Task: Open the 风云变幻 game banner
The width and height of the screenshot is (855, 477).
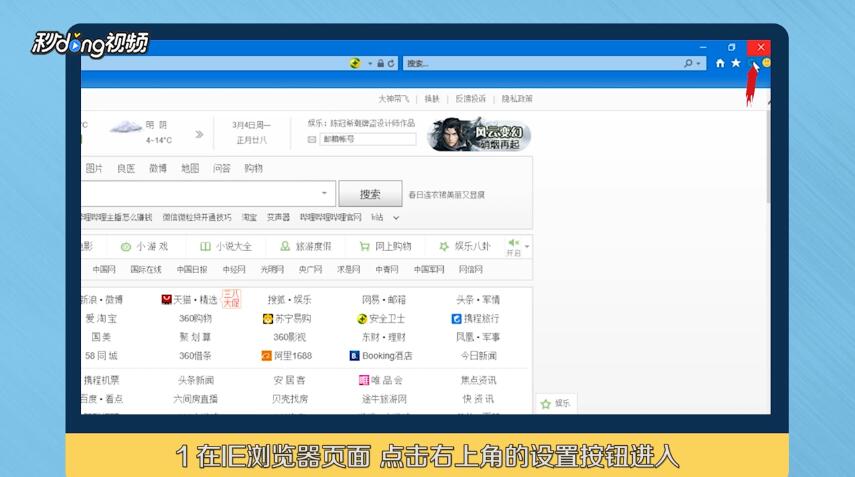Action: pyautogui.click(x=479, y=134)
